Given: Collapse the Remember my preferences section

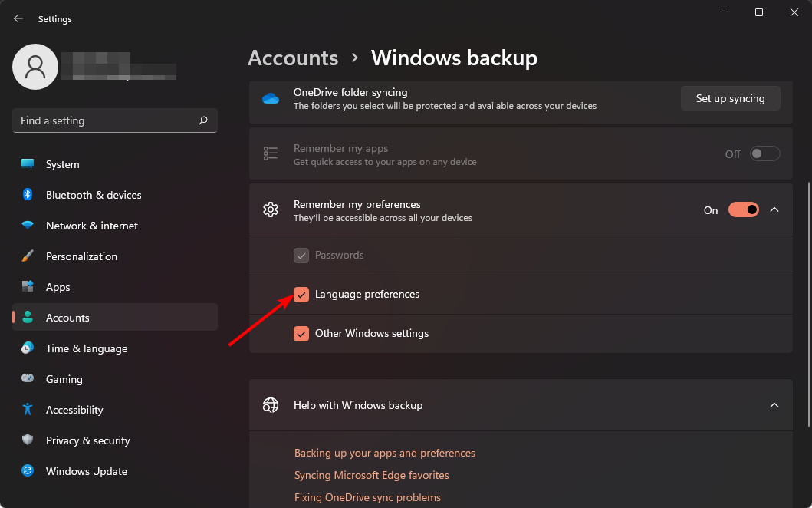Looking at the screenshot, I should (x=774, y=209).
